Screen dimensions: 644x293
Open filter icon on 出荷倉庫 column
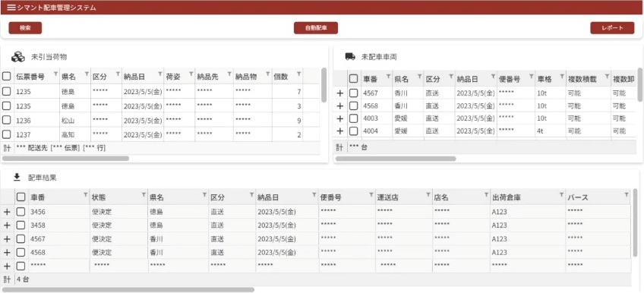[x=561, y=194]
